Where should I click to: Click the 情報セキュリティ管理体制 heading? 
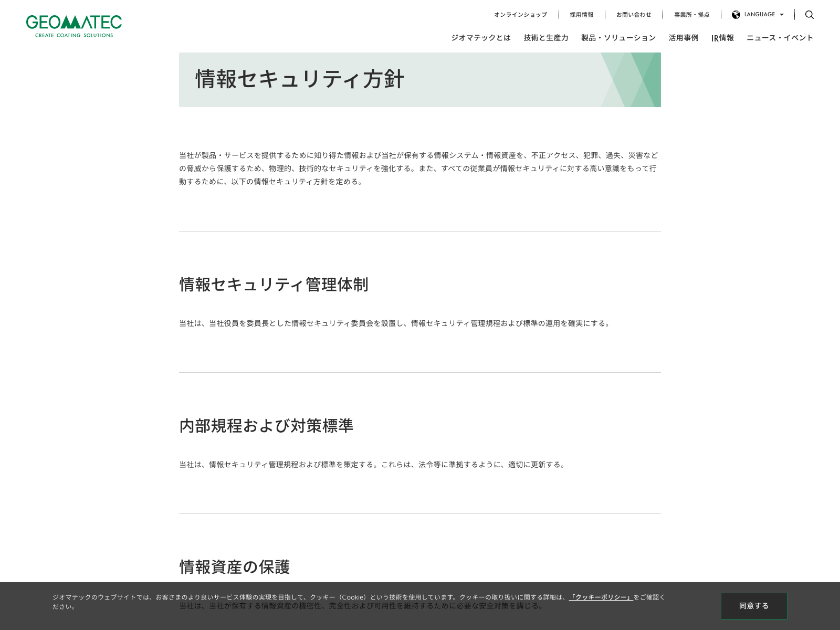tap(274, 285)
